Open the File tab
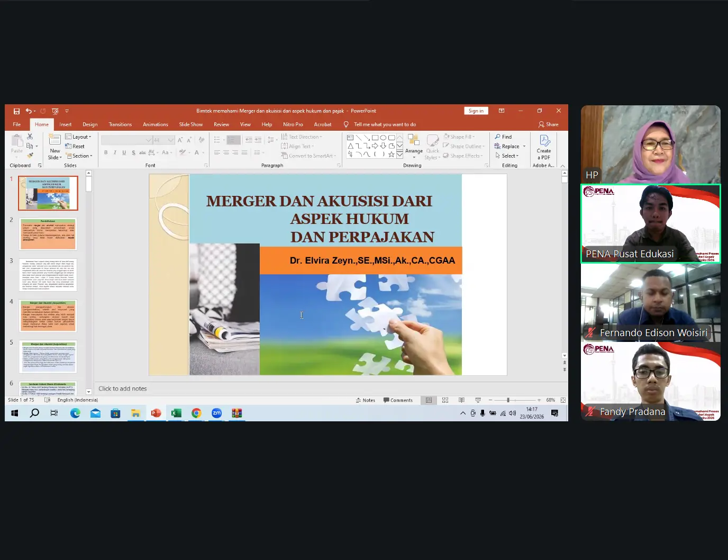This screenshot has width=728, height=560. (x=17, y=124)
